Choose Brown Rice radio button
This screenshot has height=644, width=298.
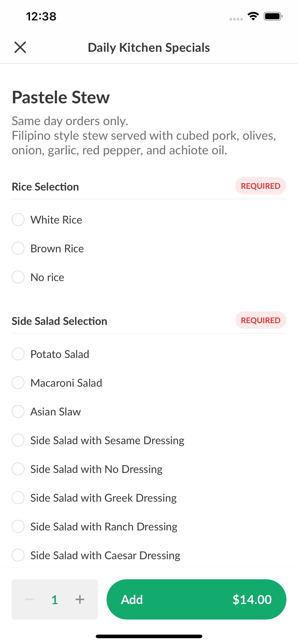coord(18,248)
